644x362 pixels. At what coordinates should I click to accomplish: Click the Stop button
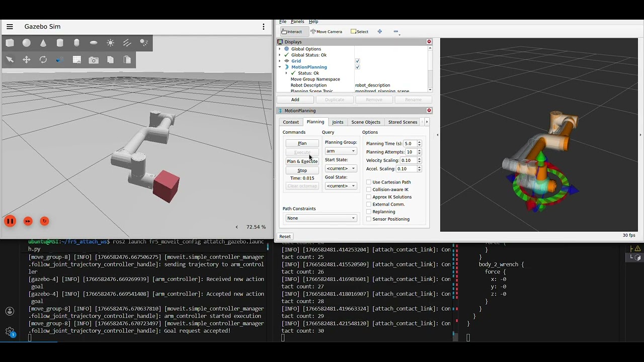click(302, 170)
